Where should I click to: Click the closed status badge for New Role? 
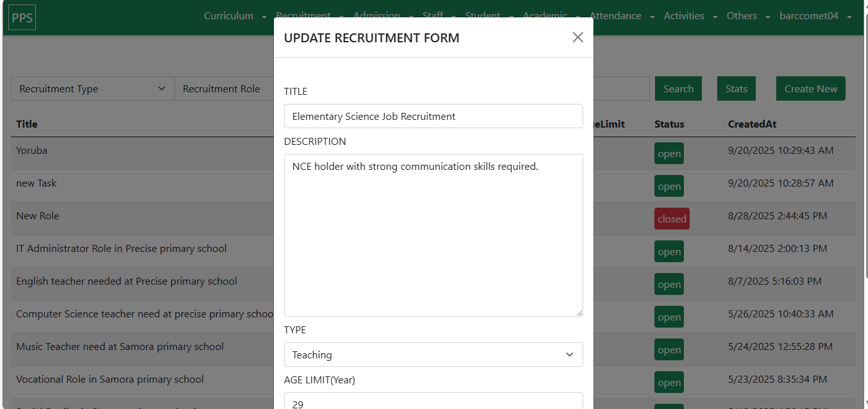coord(672,219)
